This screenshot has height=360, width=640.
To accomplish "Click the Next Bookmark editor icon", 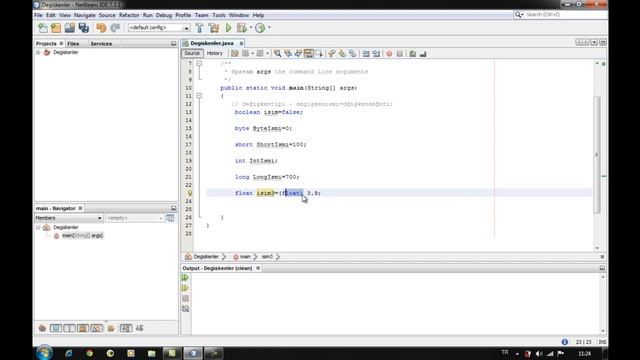I will coord(342,53).
